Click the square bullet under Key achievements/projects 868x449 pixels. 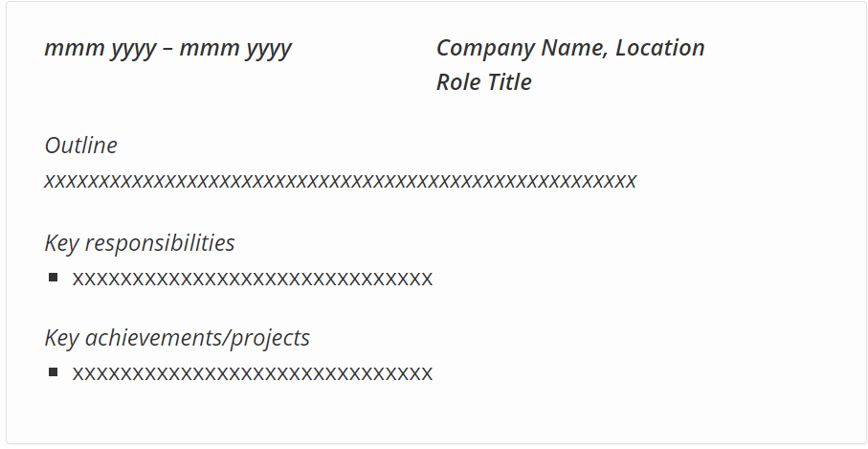(54, 372)
